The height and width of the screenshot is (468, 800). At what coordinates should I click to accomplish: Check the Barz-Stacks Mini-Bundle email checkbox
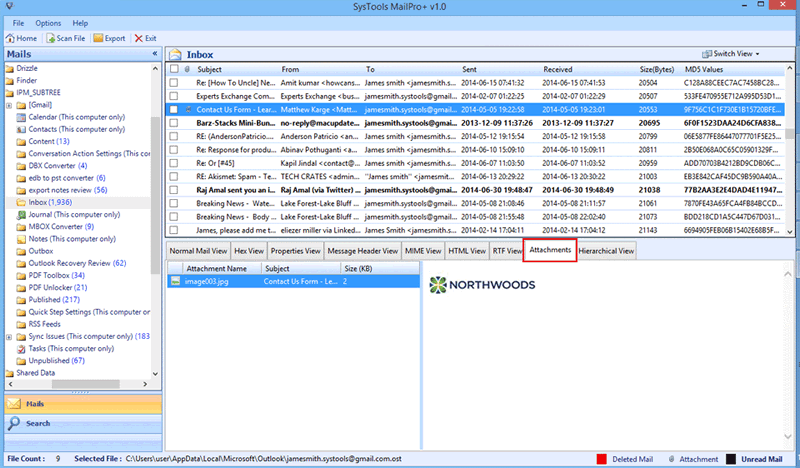coord(174,123)
